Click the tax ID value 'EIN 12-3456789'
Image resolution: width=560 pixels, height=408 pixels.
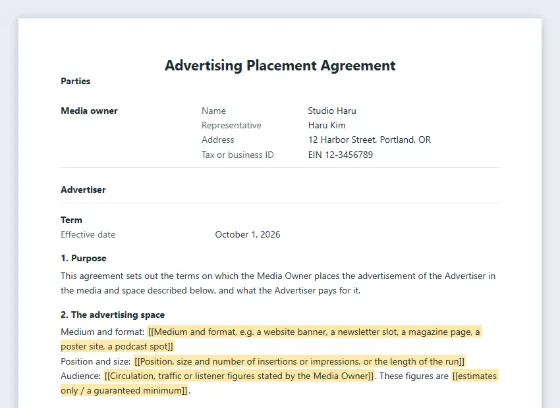(x=340, y=155)
